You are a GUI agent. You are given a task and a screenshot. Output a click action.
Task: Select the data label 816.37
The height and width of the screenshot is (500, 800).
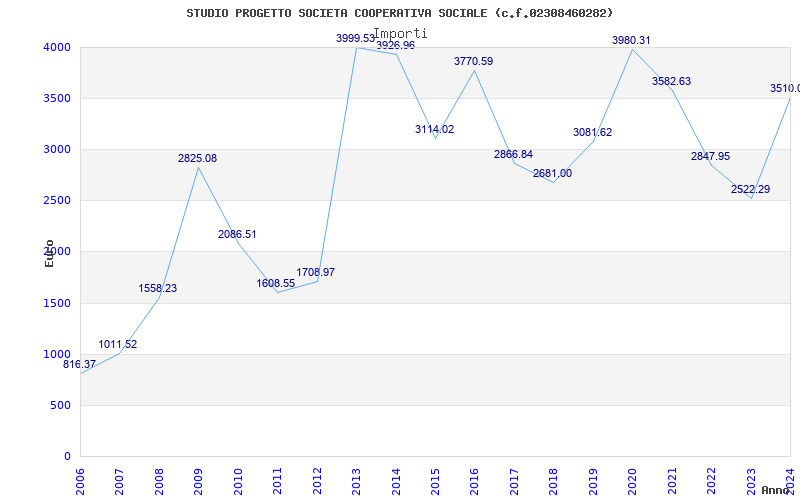pos(79,365)
